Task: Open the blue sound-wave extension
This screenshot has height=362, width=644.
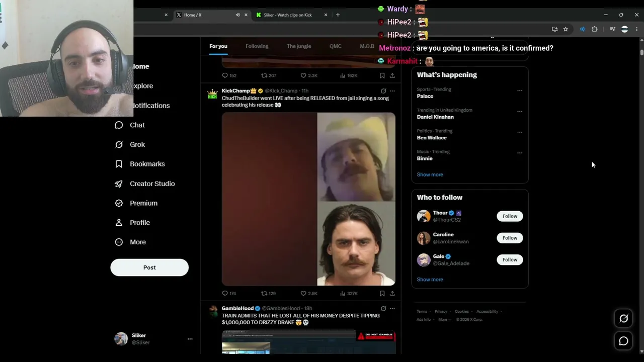Action: click(582, 29)
